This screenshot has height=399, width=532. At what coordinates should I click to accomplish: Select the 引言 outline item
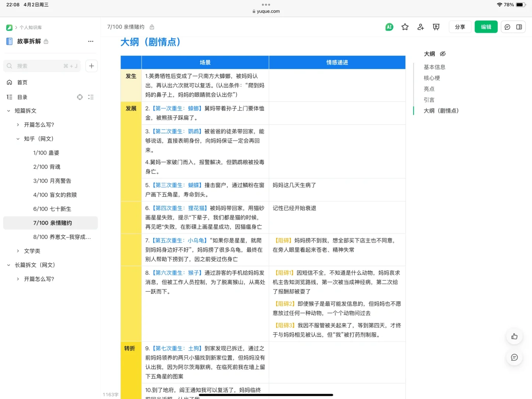pyautogui.click(x=429, y=99)
